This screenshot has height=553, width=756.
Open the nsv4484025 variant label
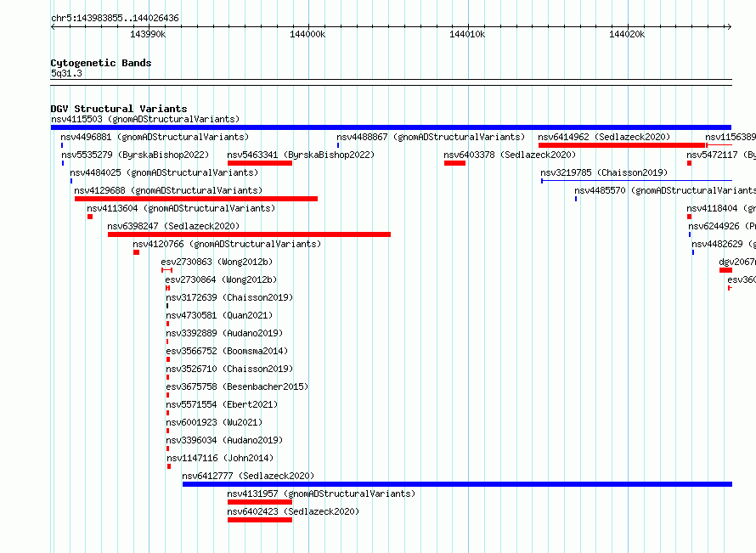pos(164,172)
